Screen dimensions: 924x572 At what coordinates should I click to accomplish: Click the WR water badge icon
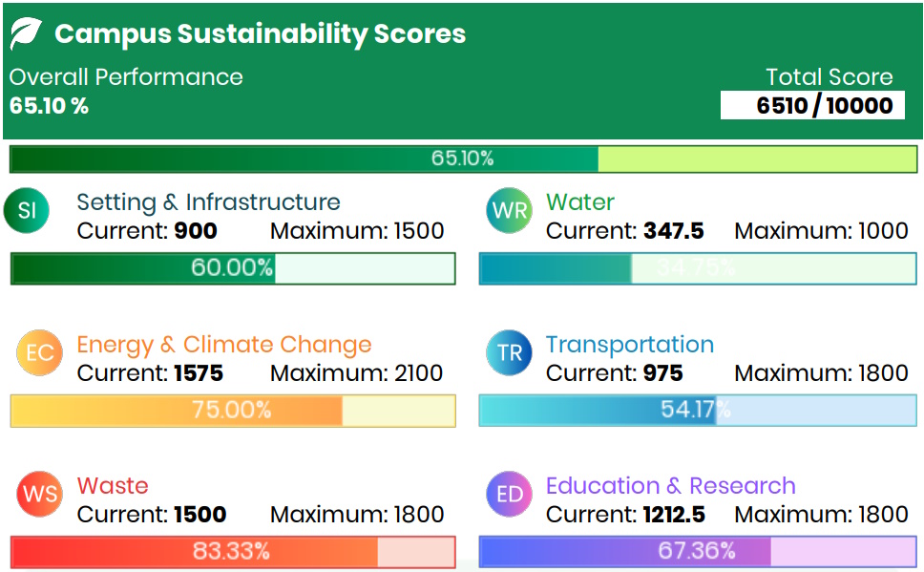509,211
